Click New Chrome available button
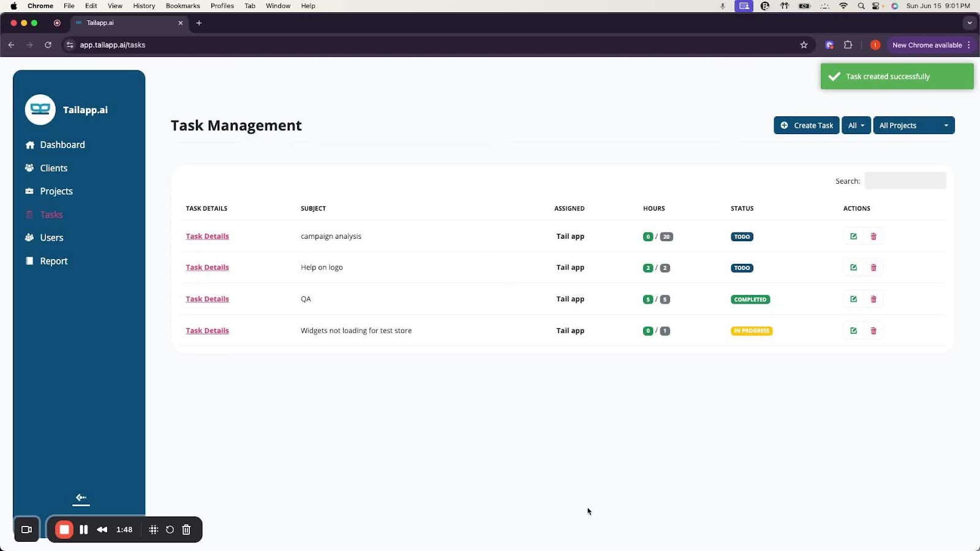 927,45
